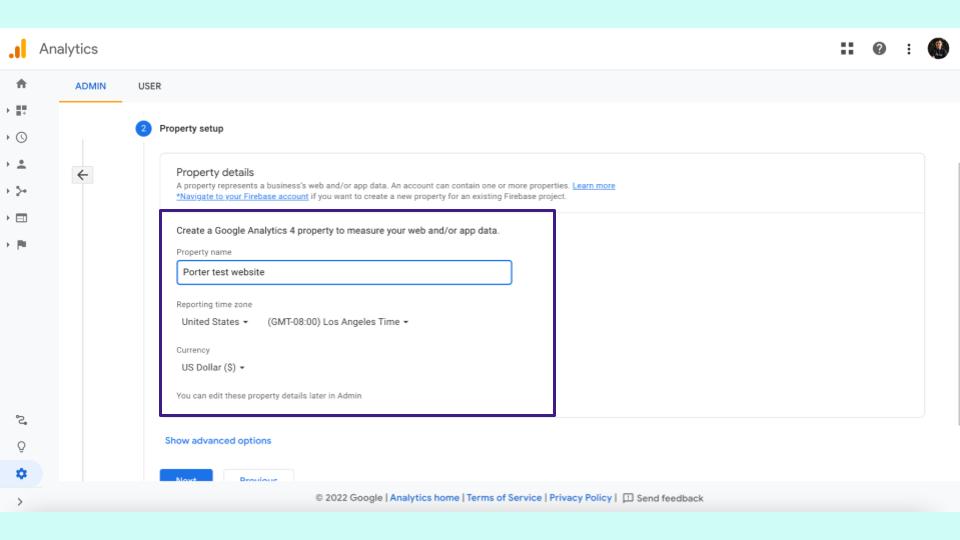The width and height of the screenshot is (960, 540).
Task: Click the 'edit these property details later' note
Action: coord(269,396)
